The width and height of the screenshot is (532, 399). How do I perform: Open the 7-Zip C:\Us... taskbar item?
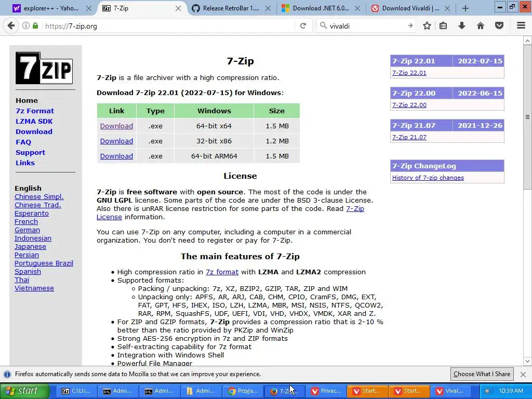(76, 391)
